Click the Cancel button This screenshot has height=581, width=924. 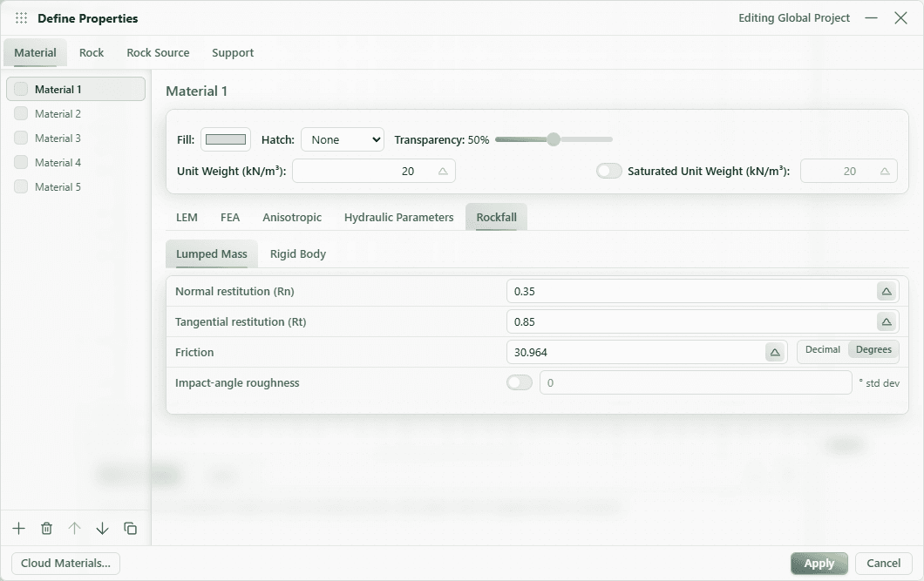click(x=883, y=564)
